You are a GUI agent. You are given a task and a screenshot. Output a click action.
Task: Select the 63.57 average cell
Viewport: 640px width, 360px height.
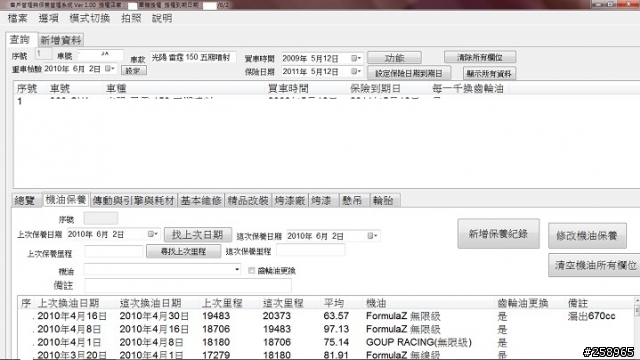point(336,316)
